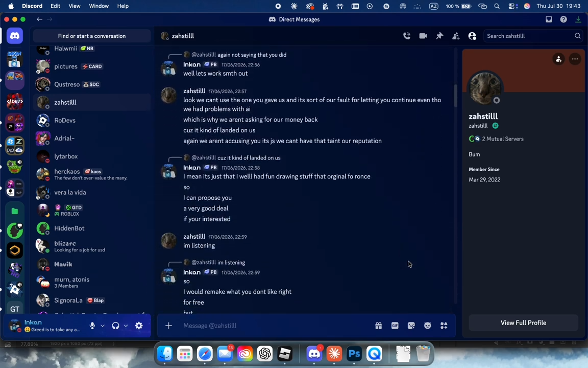Open Discord user settings gear
The width and height of the screenshot is (588, 368).
tap(139, 326)
